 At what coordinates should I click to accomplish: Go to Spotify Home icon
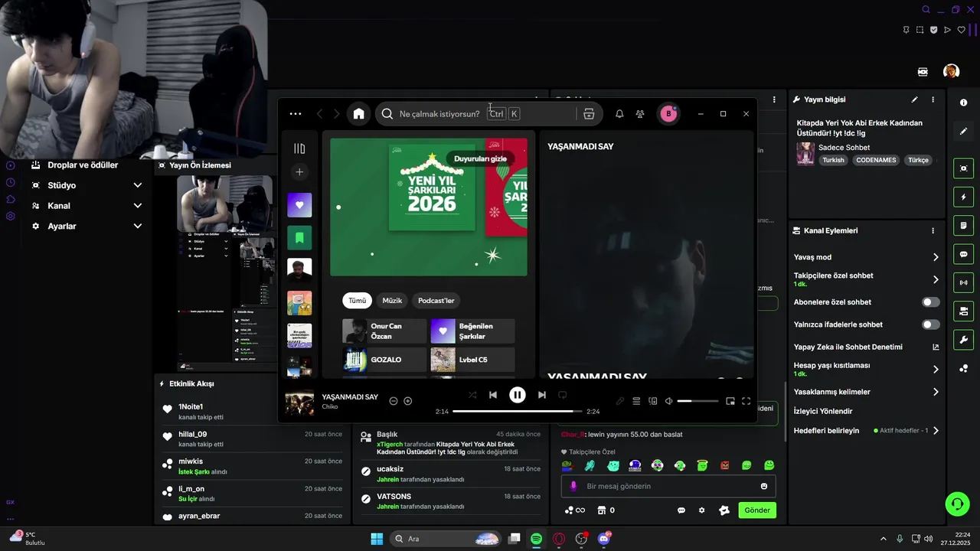point(358,114)
